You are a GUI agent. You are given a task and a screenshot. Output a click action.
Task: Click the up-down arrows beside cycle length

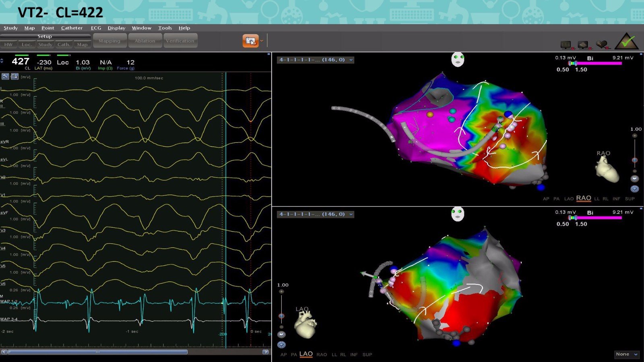click(2, 61)
